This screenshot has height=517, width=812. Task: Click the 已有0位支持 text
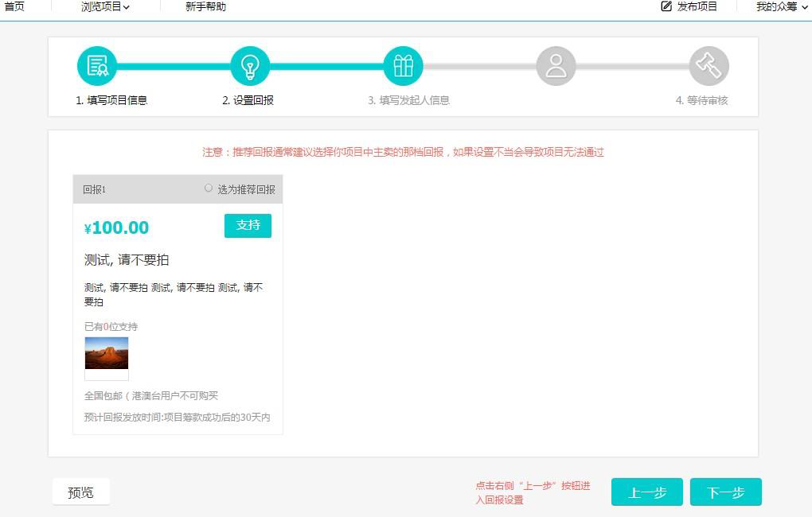tap(111, 327)
